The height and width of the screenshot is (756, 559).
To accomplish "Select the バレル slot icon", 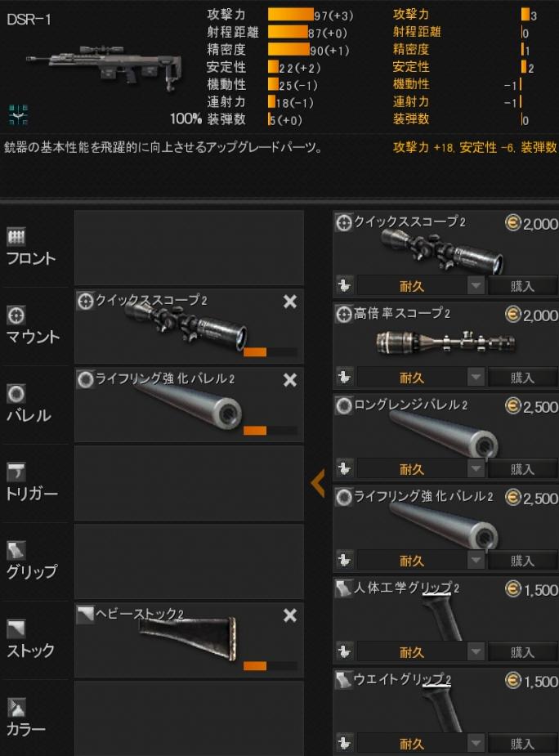I will click(16, 394).
